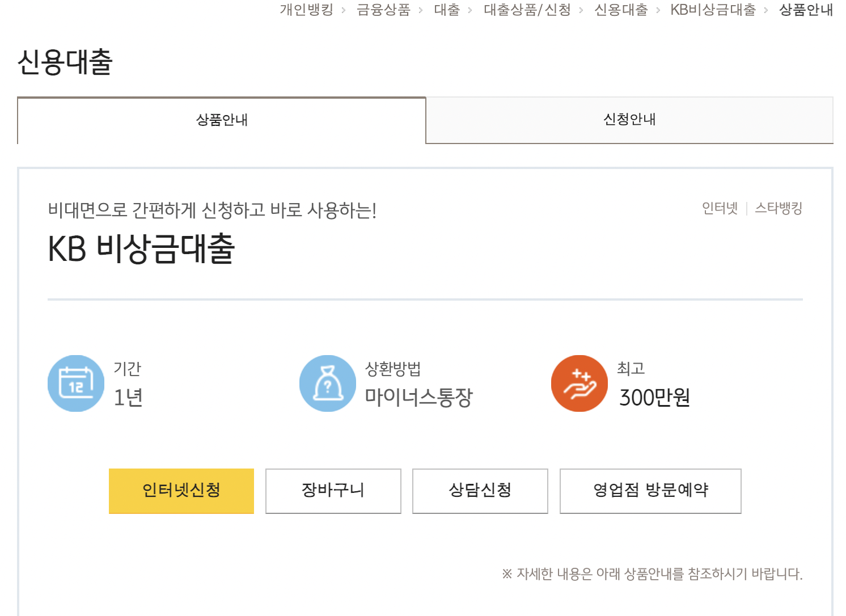
Task: Open 영업점 방문예약 button
Action: tap(650, 491)
